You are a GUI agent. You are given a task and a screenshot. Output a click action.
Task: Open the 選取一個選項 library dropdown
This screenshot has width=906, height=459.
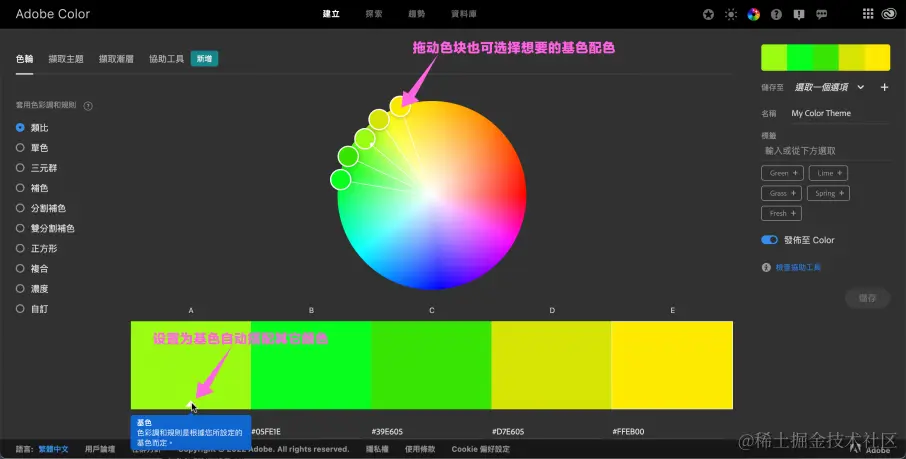click(829, 87)
